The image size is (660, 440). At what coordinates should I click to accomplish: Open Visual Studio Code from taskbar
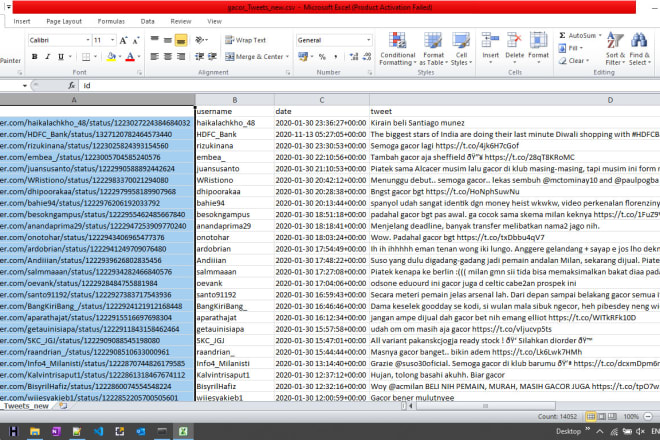point(98,431)
